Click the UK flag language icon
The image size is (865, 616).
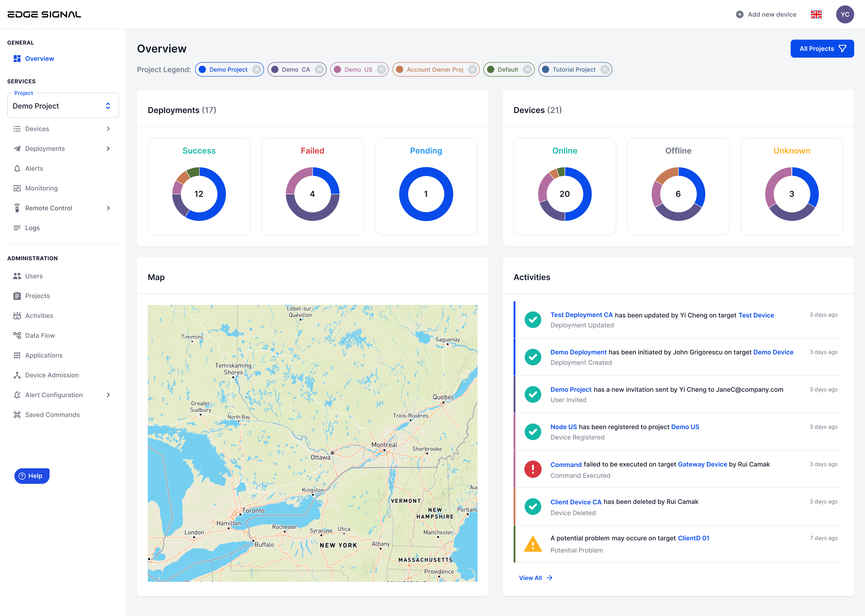(x=816, y=14)
